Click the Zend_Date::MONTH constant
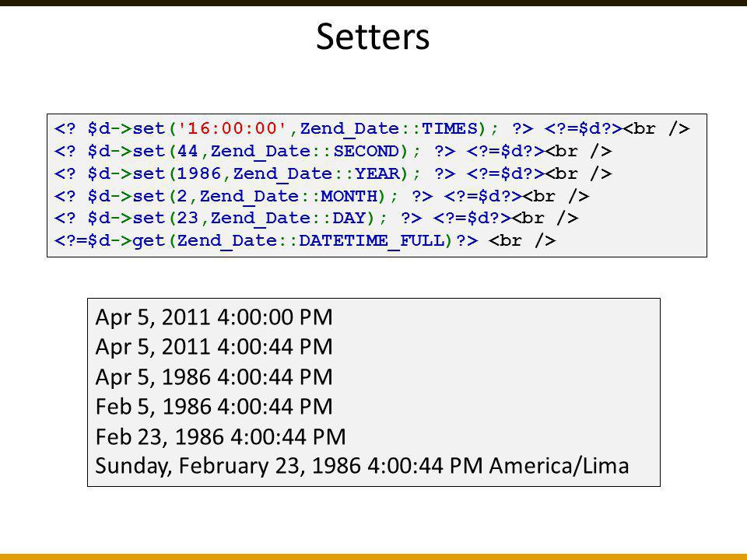747x560 pixels. 288,196
